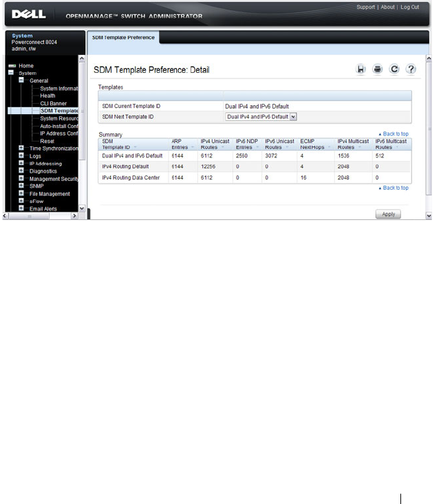Open Health tree item

(47, 96)
